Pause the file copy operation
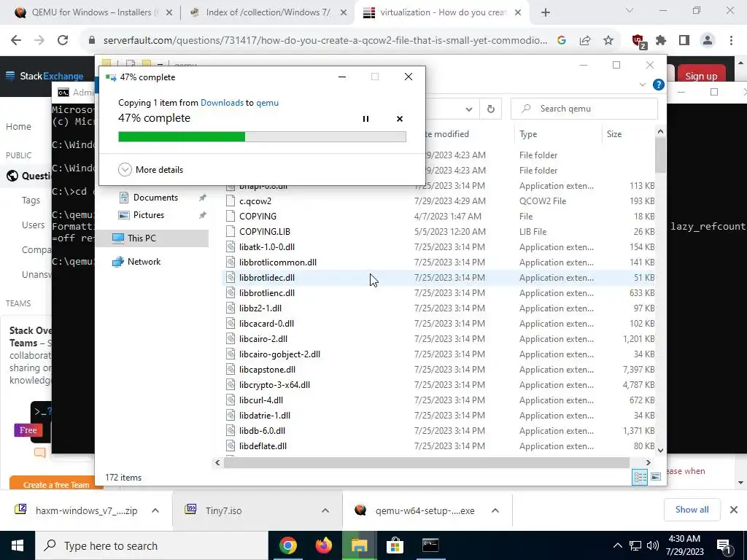Screen dimensions: 747x560 [x=365, y=119]
